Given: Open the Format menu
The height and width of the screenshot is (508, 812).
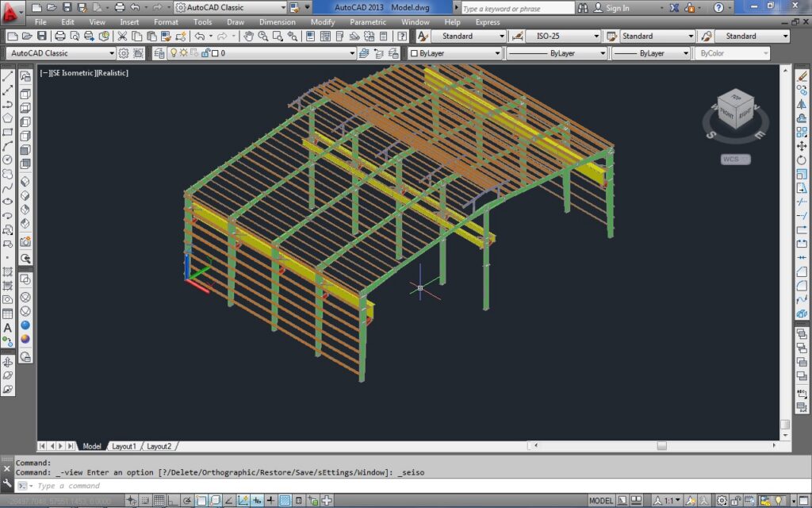Looking at the screenshot, I should coord(166,22).
